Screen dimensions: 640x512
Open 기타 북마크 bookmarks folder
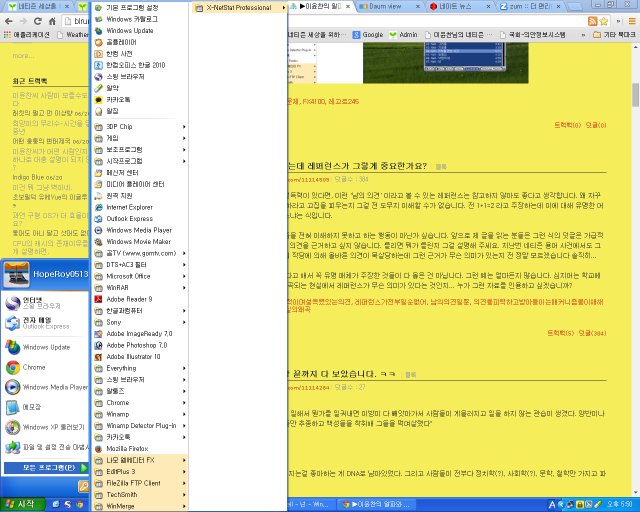pyautogui.click(x=614, y=35)
